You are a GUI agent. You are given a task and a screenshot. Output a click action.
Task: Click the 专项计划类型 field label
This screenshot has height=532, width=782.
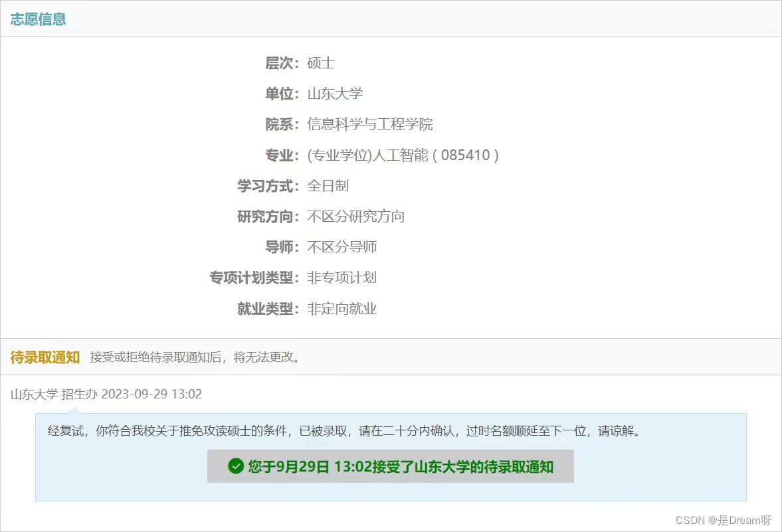click(x=254, y=278)
